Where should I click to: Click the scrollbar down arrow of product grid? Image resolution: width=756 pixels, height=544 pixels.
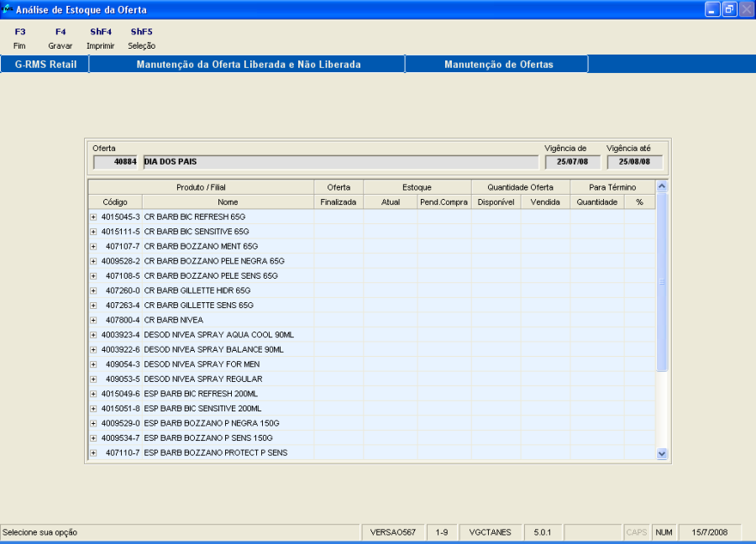[x=662, y=453]
